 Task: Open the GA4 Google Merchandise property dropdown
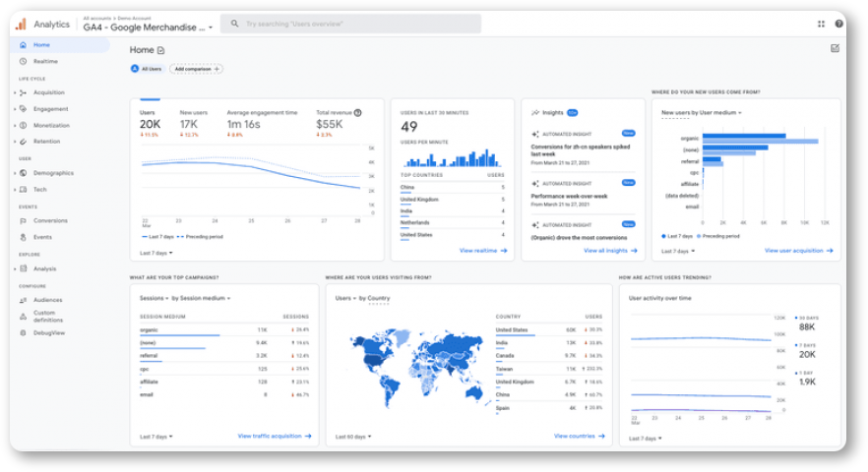148,28
